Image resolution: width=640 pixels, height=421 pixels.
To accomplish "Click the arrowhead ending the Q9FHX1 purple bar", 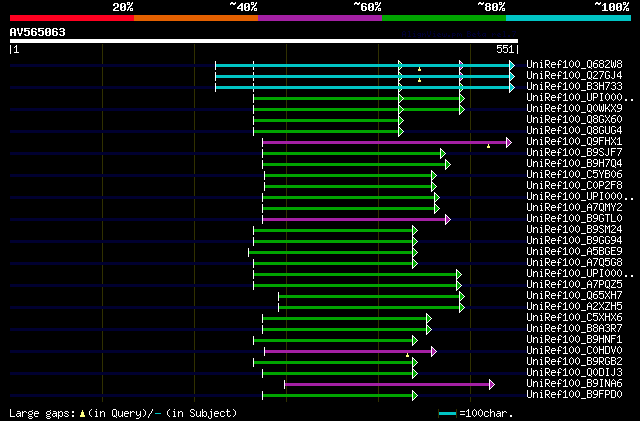I will point(509,143).
